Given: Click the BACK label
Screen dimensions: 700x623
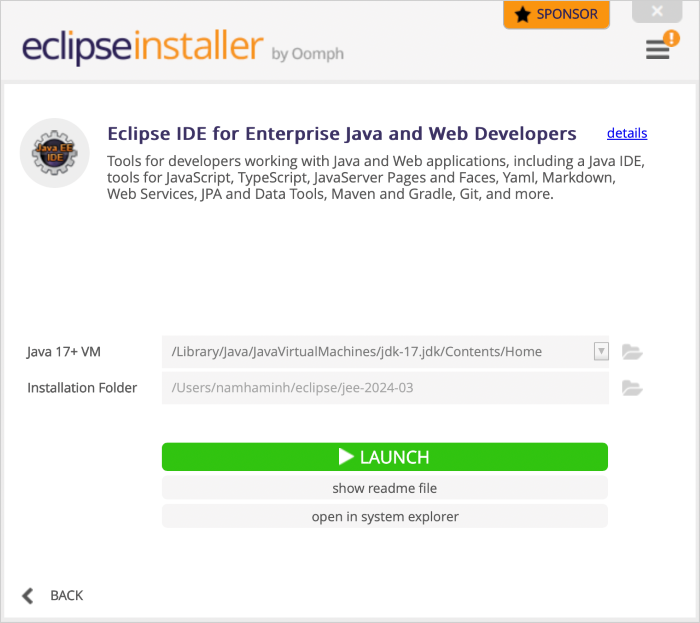Looking at the screenshot, I should [x=67, y=596].
